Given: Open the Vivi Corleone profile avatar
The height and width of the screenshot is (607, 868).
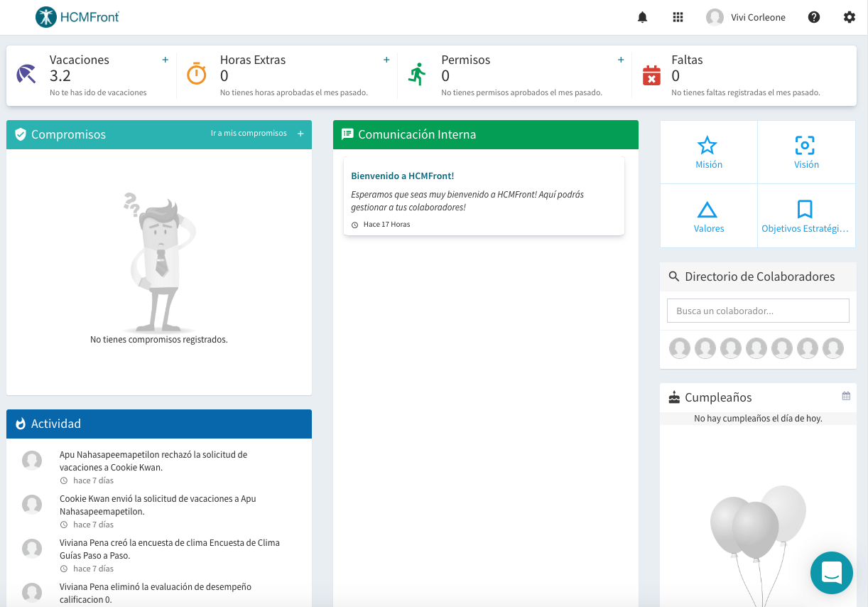Looking at the screenshot, I should coord(714,16).
